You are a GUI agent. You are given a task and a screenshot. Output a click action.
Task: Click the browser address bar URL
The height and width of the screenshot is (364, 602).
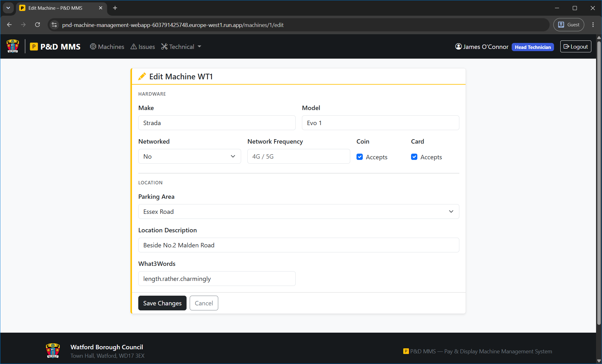173,25
